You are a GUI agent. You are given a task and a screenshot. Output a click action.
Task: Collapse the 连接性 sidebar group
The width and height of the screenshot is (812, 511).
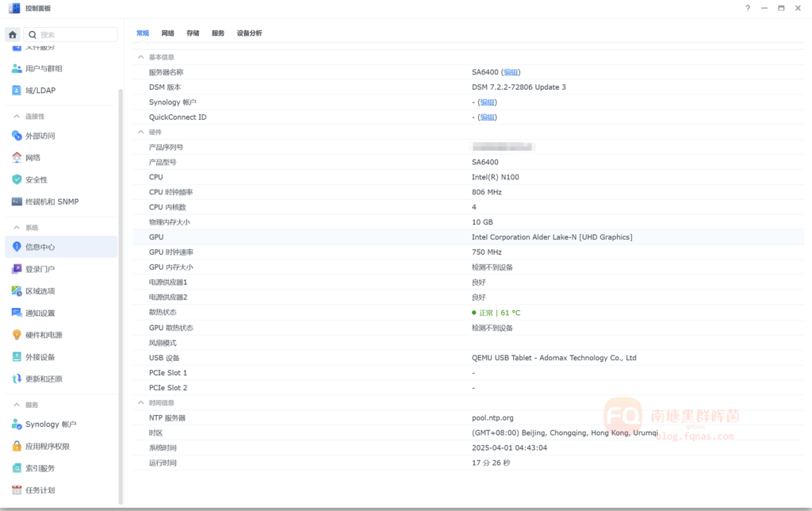[16, 117]
